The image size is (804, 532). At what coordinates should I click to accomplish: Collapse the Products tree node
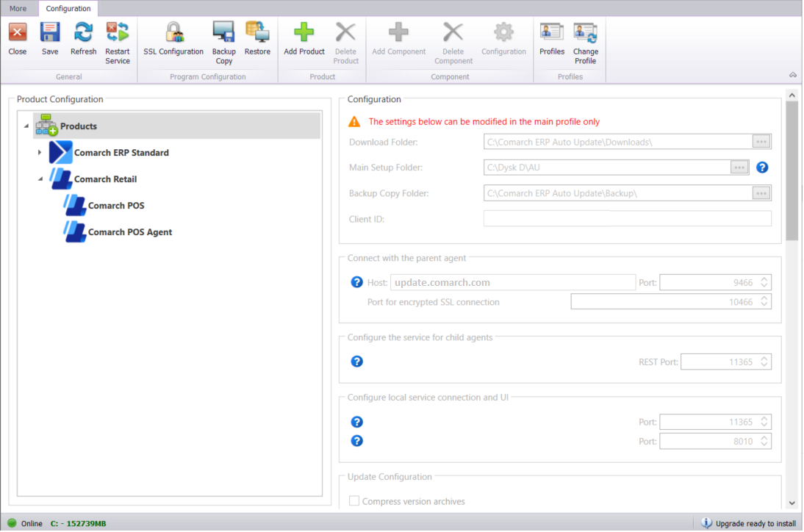[26, 126]
